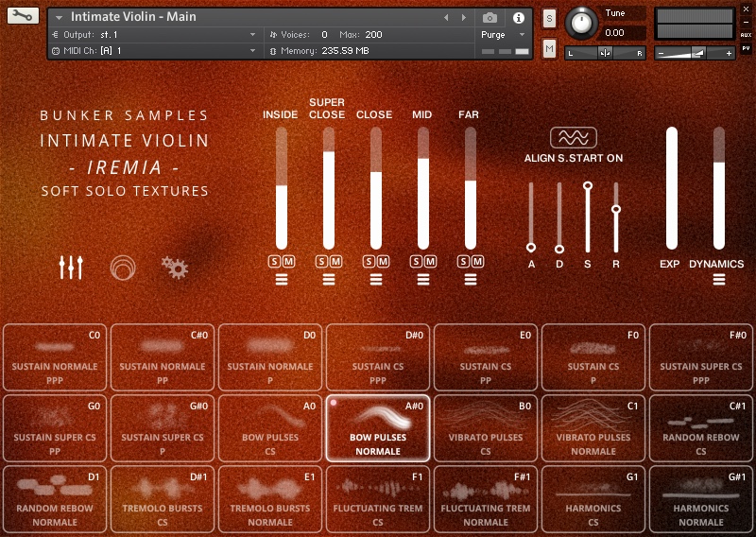The height and width of the screenshot is (537, 756).
Task: Click the INSIDE mic volume slider
Action: pyautogui.click(x=282, y=188)
